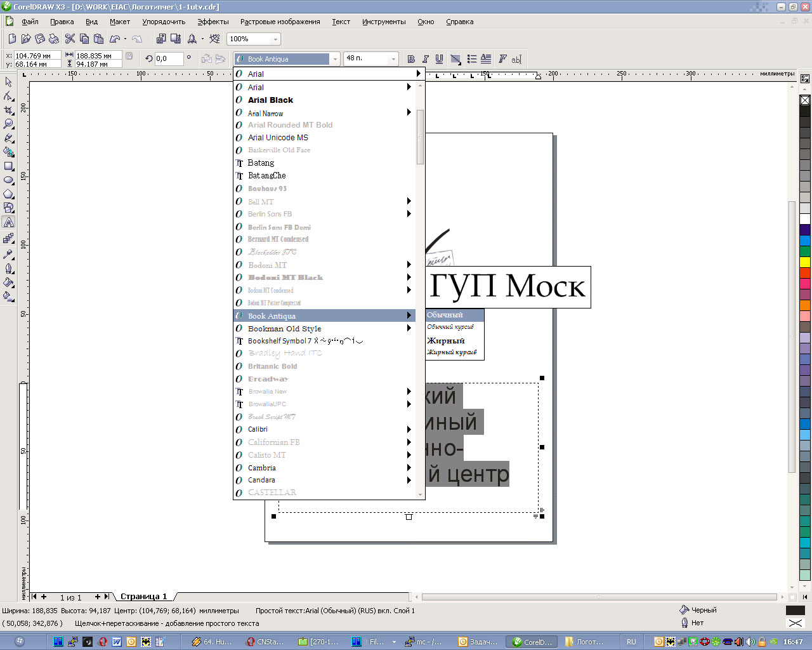Click the Paste clipboard icon
Screen dimensions: 812x650
[98, 39]
